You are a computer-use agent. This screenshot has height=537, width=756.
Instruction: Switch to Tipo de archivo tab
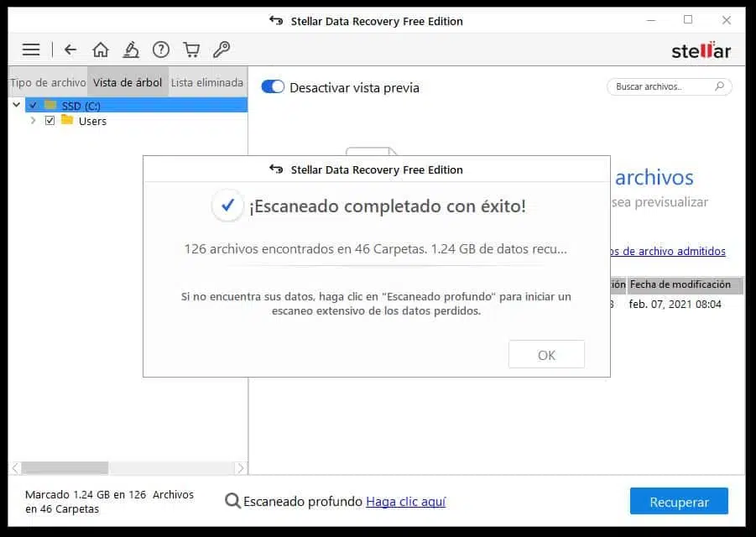coord(48,82)
